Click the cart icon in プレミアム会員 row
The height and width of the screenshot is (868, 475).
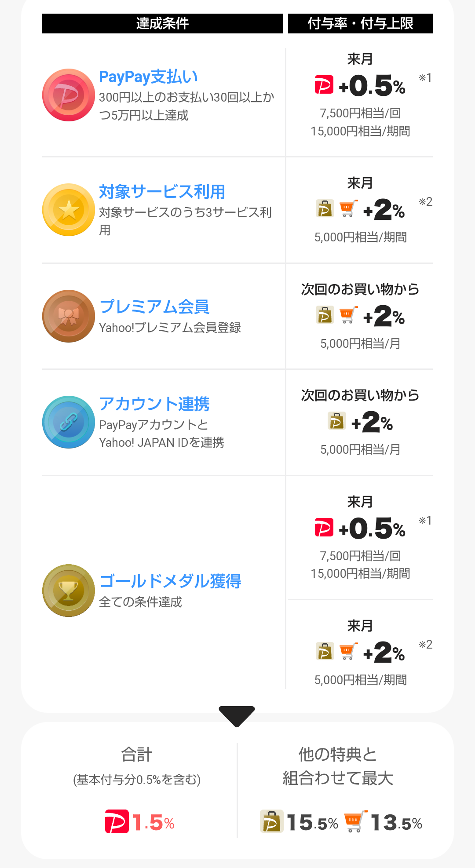coord(348,315)
